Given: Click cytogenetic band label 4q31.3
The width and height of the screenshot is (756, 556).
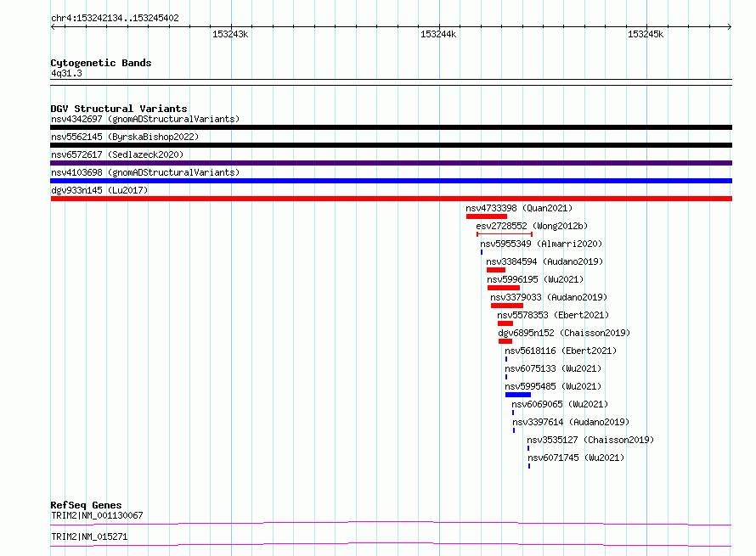Looking at the screenshot, I should point(66,73).
